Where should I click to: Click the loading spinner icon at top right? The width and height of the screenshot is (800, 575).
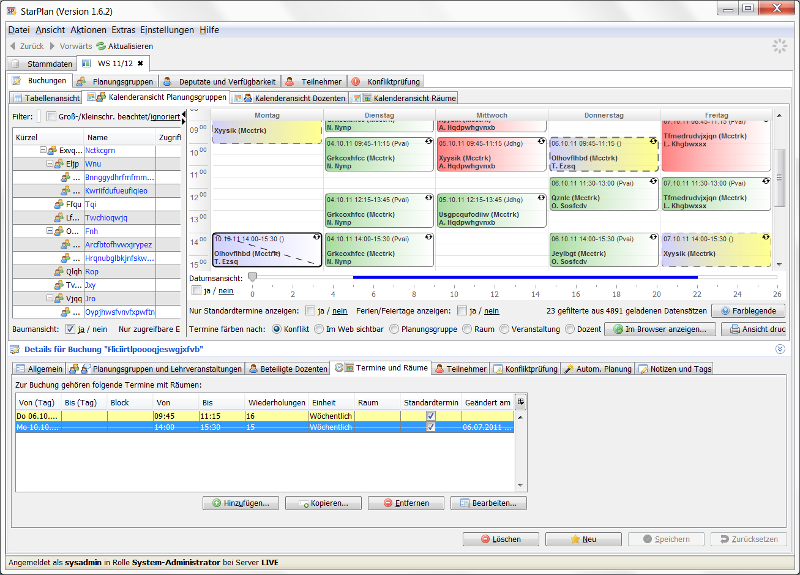[x=780, y=46]
